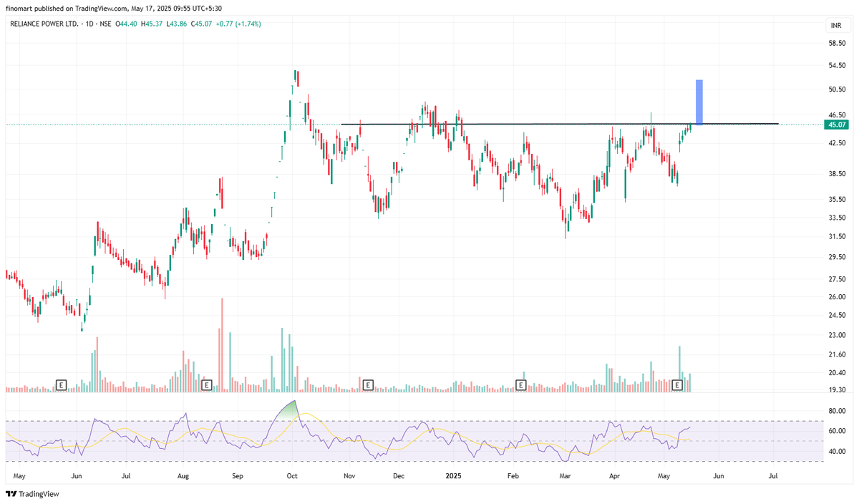Viewport: 859px width, 504px height.
Task: Click the 31.50 price axis label
Action: point(836,237)
